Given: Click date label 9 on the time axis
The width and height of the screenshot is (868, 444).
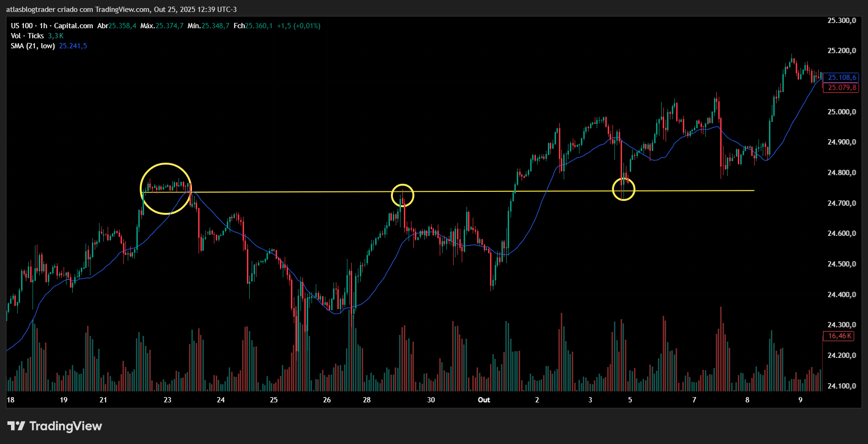Looking at the screenshot, I should click(x=800, y=400).
